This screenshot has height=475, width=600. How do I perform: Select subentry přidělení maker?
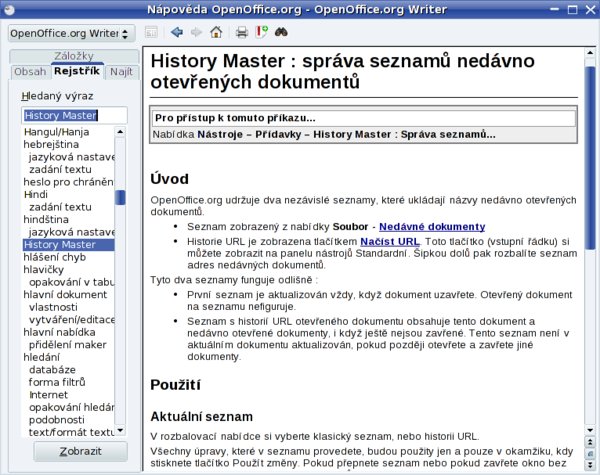(x=68, y=345)
